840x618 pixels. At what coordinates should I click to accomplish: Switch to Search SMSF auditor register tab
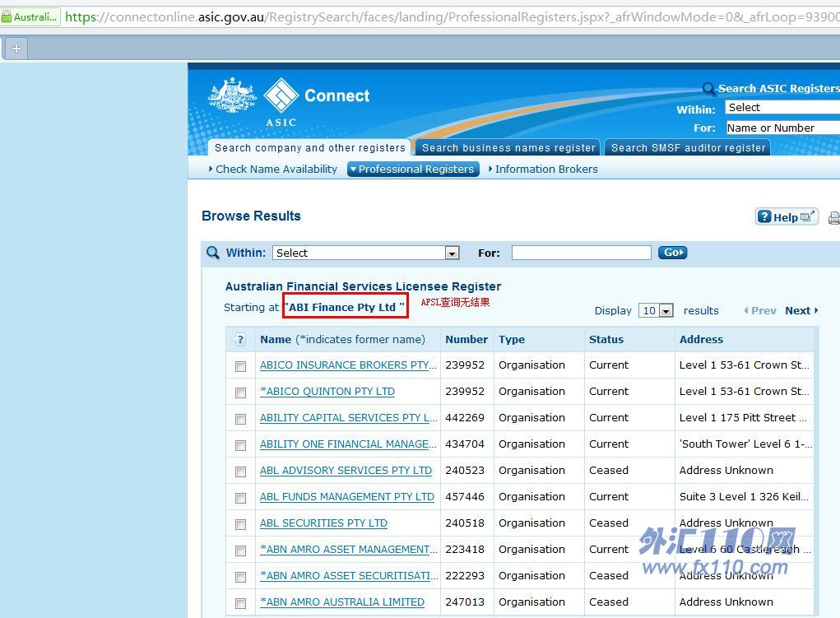(x=688, y=147)
